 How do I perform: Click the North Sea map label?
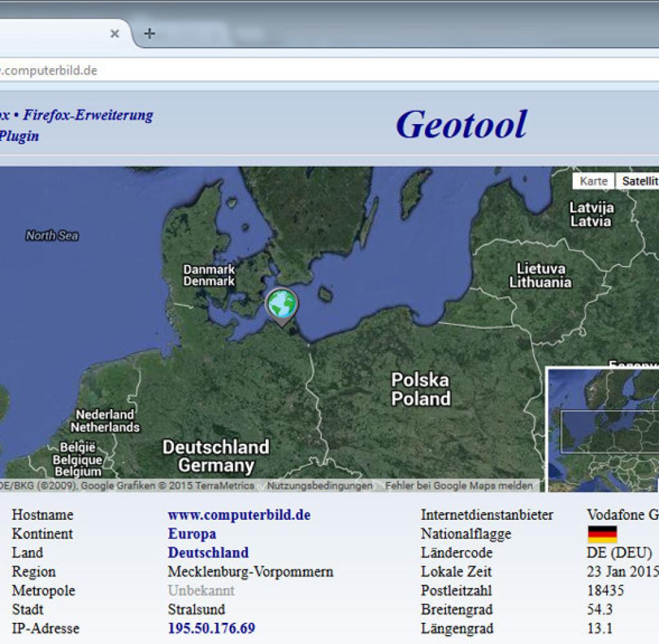(52, 235)
